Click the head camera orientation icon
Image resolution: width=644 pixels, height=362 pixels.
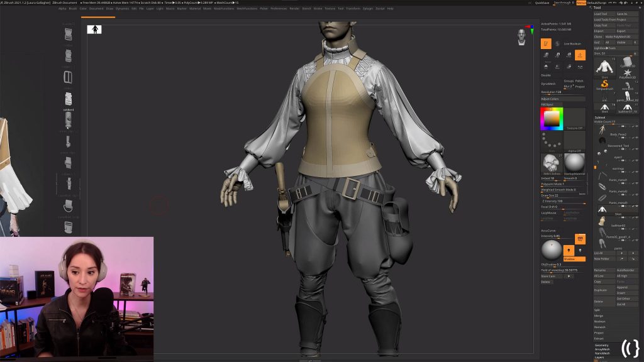pos(521,37)
